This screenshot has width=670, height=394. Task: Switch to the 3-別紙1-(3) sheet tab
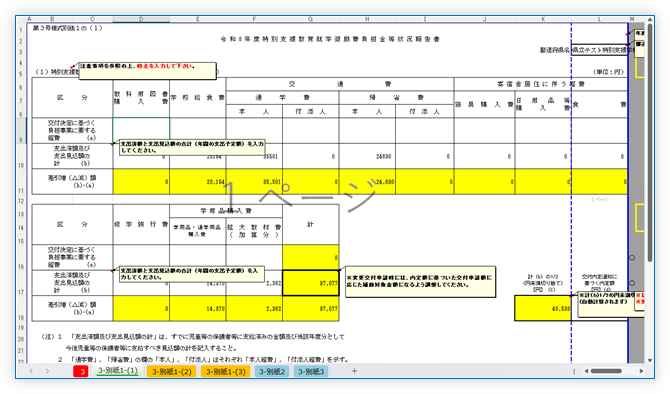(226, 371)
